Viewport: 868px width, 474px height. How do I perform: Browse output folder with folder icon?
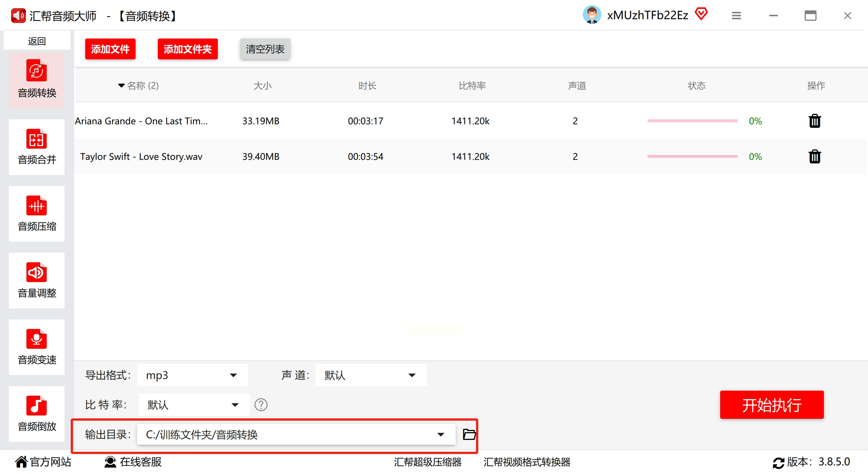point(469,434)
